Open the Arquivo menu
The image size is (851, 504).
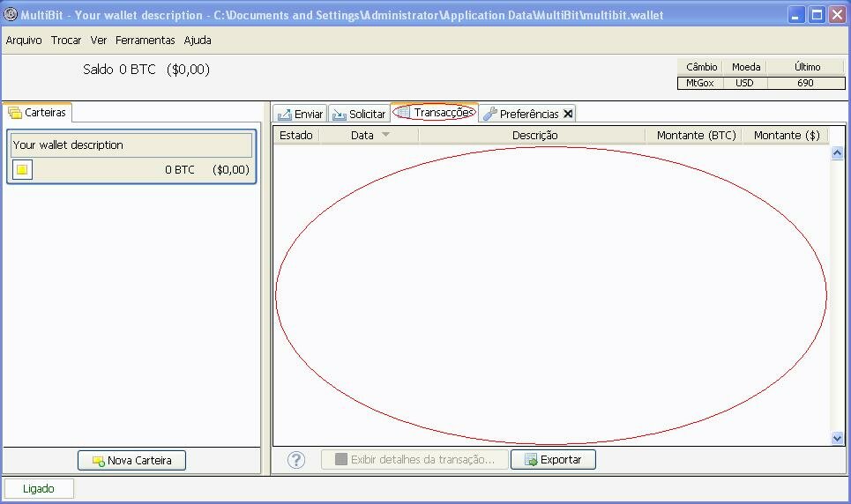pyautogui.click(x=24, y=41)
